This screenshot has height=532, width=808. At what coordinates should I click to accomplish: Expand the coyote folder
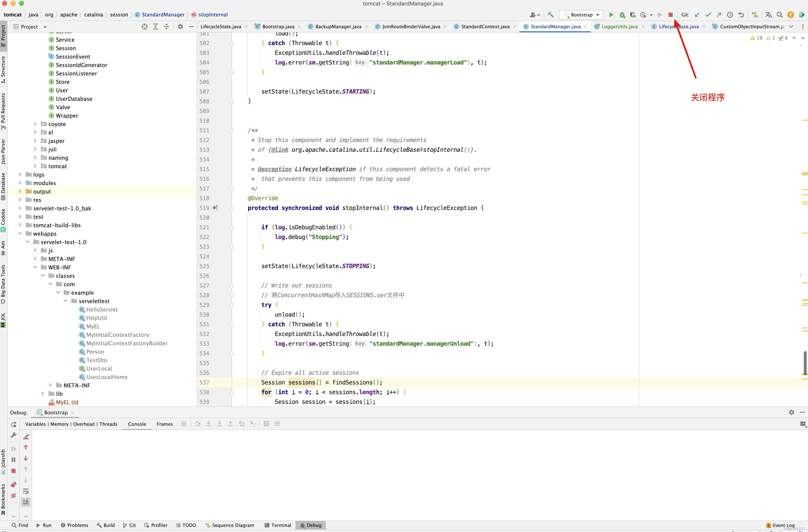35,124
